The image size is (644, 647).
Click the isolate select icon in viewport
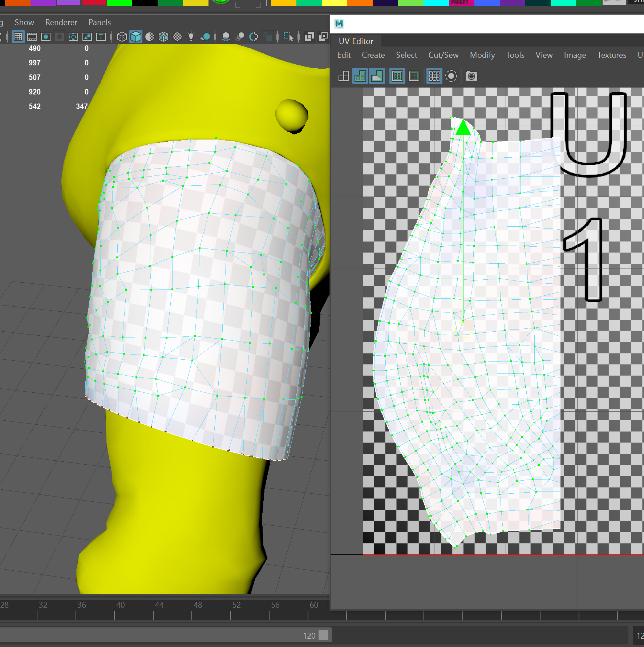tap(288, 37)
